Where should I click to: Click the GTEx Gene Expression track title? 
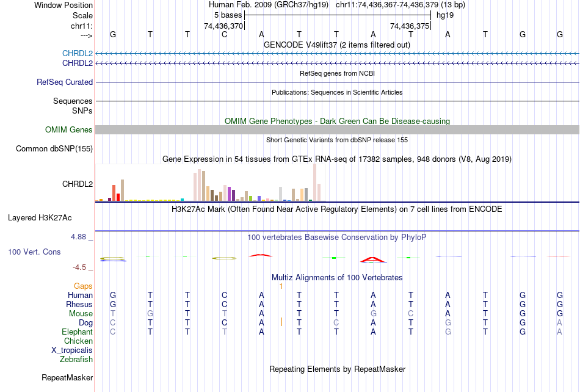click(x=337, y=159)
